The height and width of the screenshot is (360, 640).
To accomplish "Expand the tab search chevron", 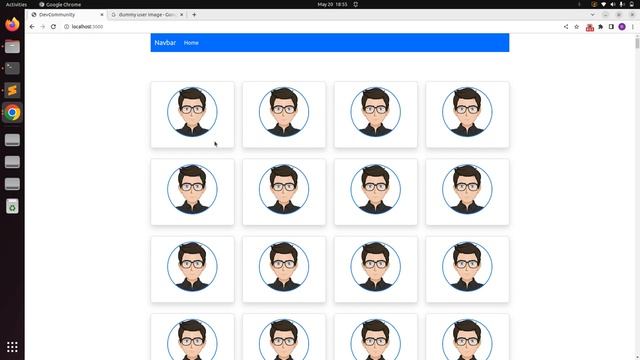I will pyautogui.click(x=592, y=15).
